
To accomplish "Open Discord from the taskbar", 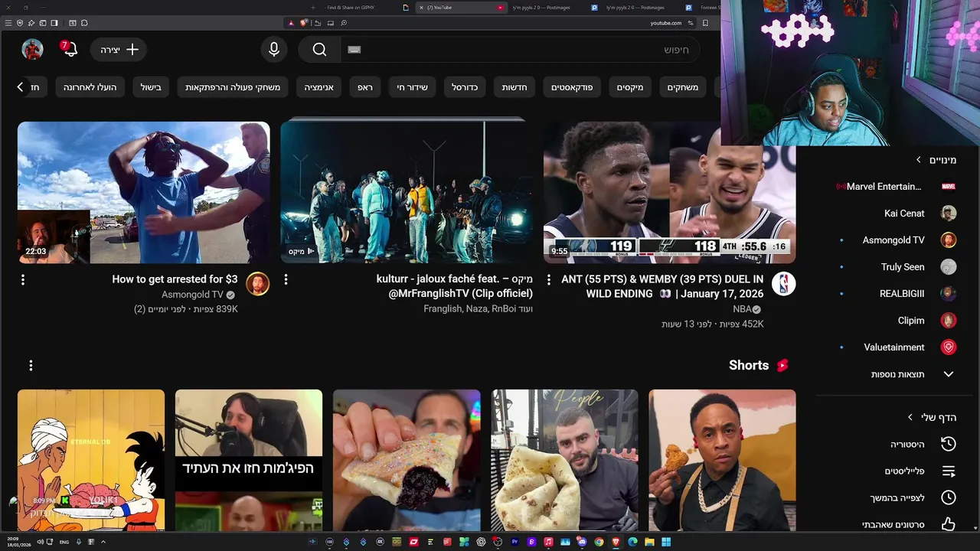I will pos(582,542).
